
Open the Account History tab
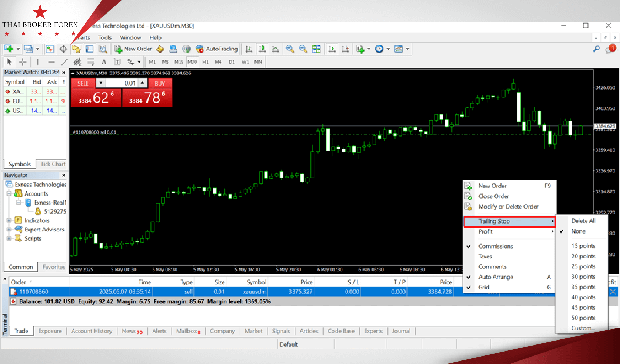pos(92,331)
